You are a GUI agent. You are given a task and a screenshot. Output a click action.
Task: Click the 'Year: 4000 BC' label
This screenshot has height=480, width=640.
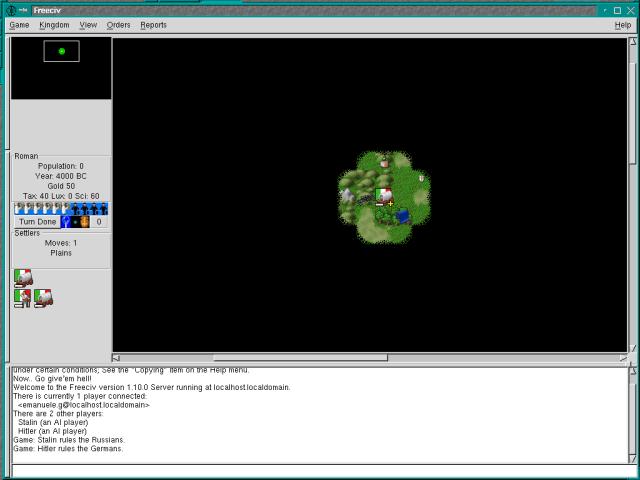pyautogui.click(x=61, y=176)
